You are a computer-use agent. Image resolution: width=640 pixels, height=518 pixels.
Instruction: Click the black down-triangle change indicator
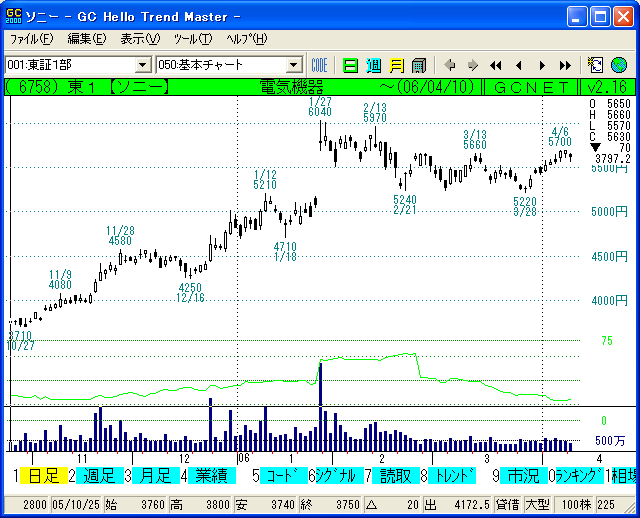coord(595,147)
